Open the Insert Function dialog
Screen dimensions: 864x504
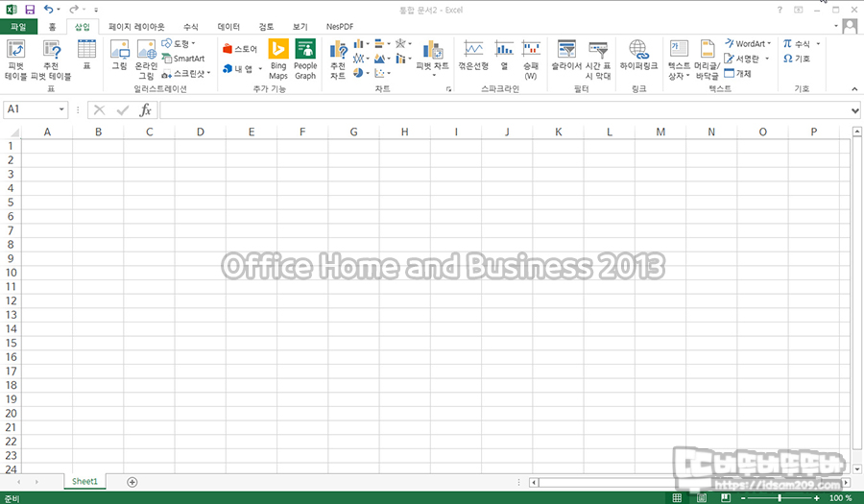click(146, 110)
